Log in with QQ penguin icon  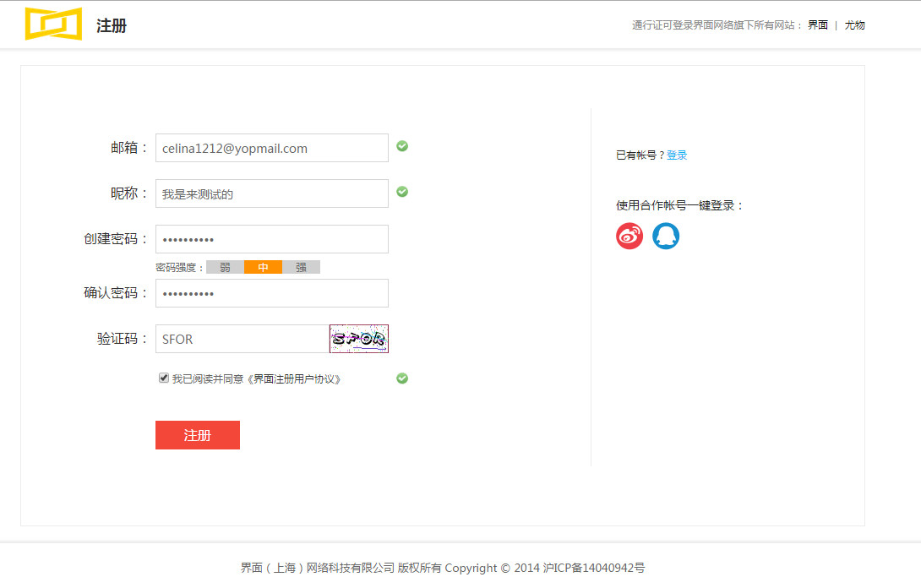pyautogui.click(x=666, y=237)
